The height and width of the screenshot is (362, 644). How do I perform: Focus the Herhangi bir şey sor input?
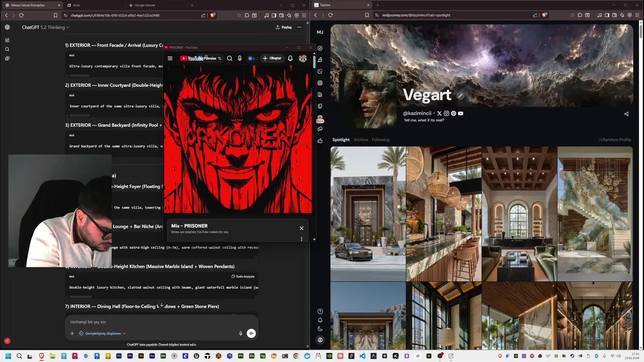click(161, 322)
